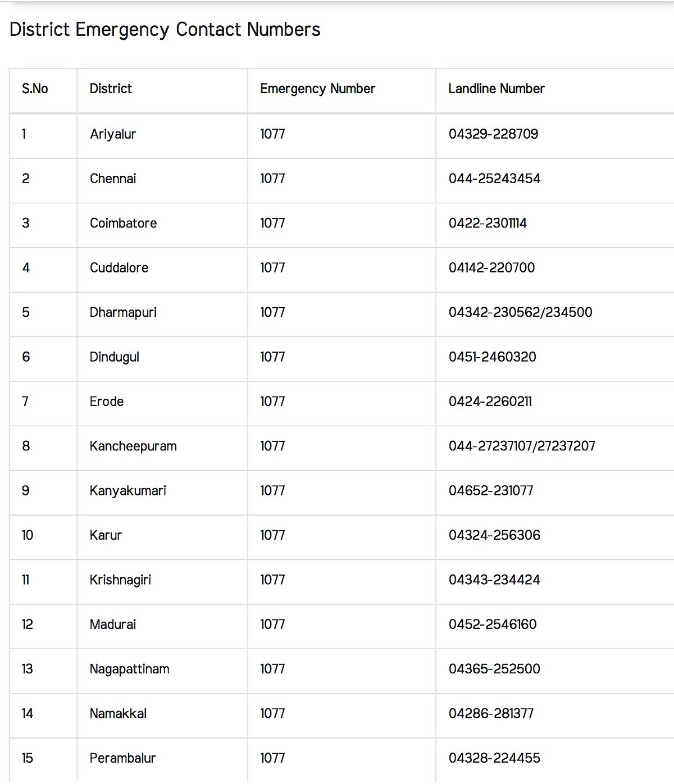
Task: Click the Landline Number column header
Action: [x=496, y=89]
